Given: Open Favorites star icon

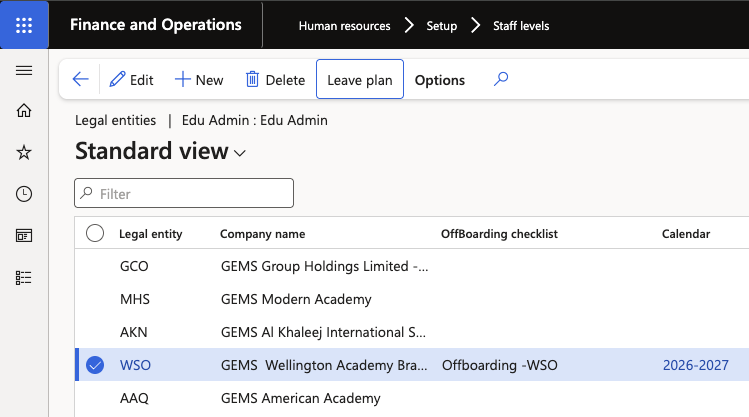Looking at the screenshot, I should (x=24, y=152).
